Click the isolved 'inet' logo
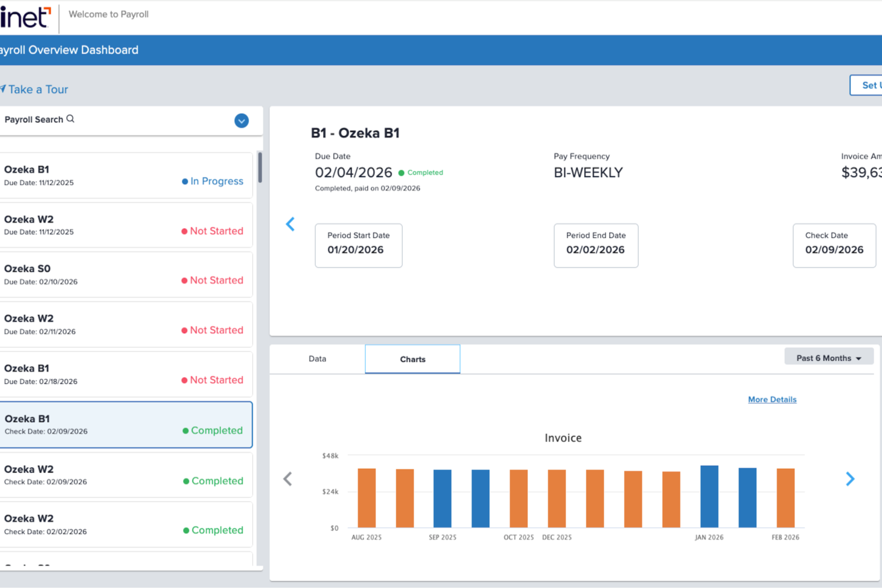The width and height of the screenshot is (882, 588). pyautogui.click(x=24, y=18)
